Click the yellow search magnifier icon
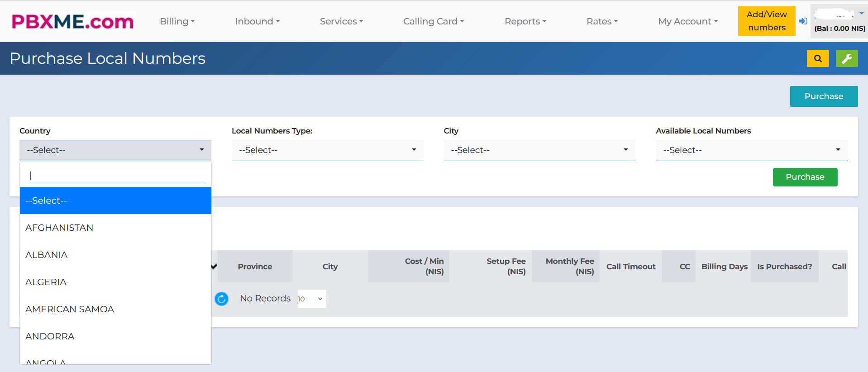868x372 pixels. (x=817, y=58)
